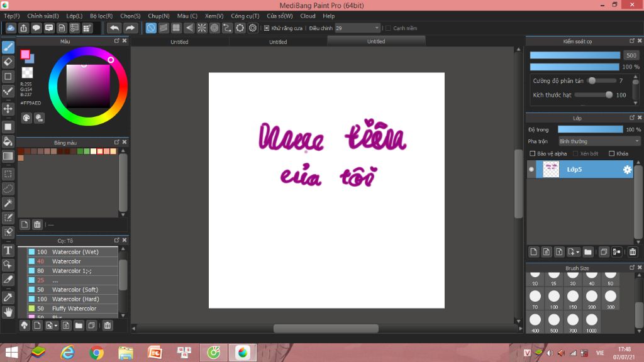Adjust the Độ trong opacity slider
The image size is (644, 362).
click(590, 129)
